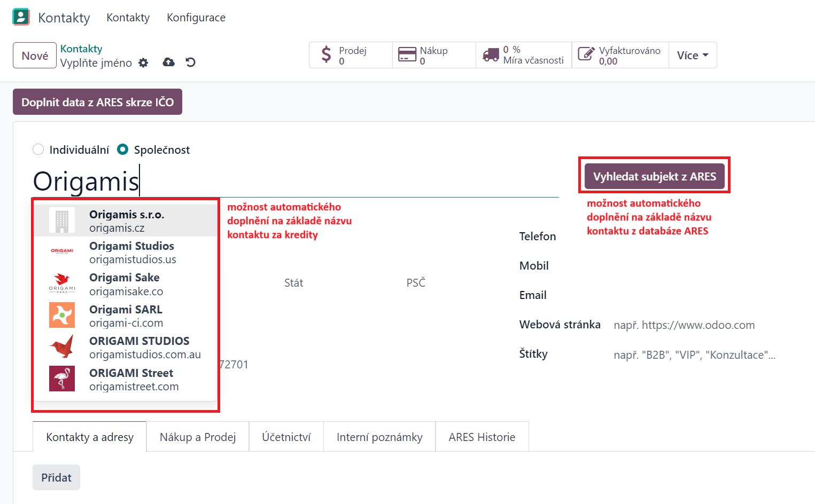
Task: Click the Kontakty app title
Action: coord(64,18)
